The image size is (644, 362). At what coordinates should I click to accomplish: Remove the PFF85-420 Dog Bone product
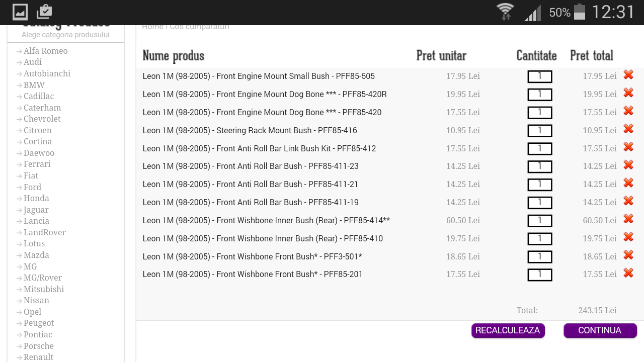point(628,111)
